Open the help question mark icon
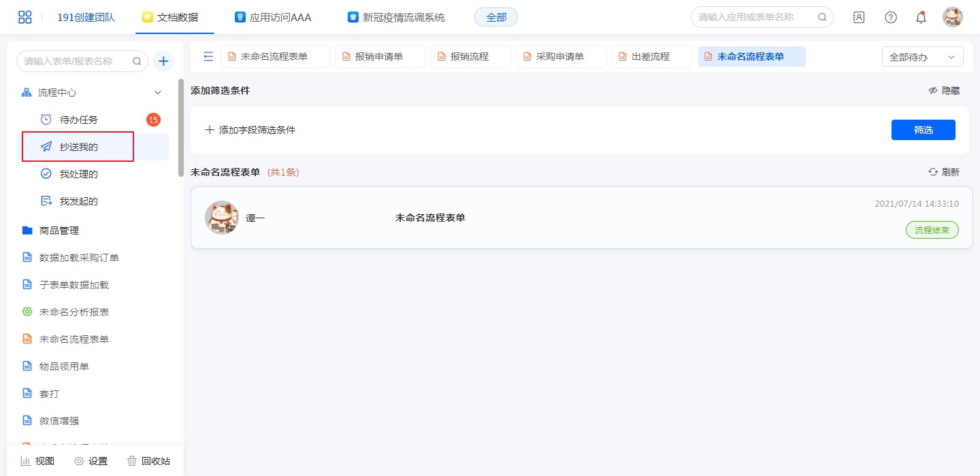Viewport: 980px width, 476px height. (890, 18)
